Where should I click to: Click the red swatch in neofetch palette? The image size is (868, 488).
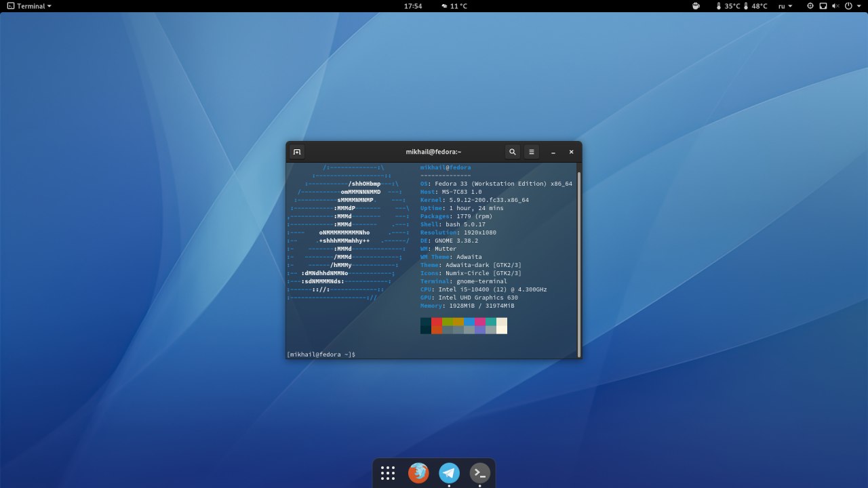click(437, 322)
